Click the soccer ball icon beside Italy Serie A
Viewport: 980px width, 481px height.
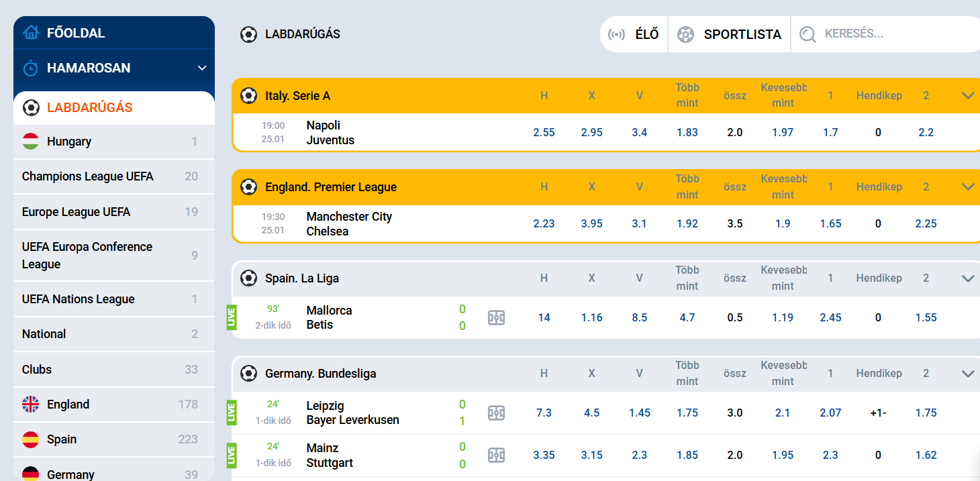point(249,96)
